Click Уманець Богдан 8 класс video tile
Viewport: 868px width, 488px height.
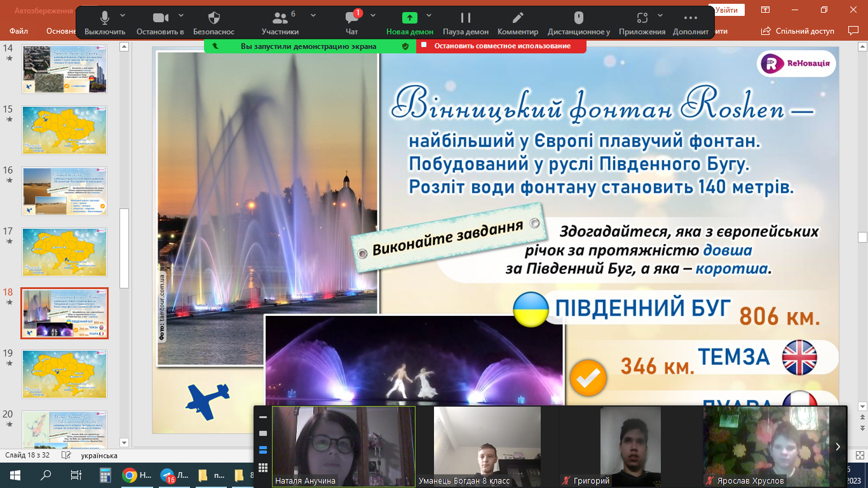point(487,447)
